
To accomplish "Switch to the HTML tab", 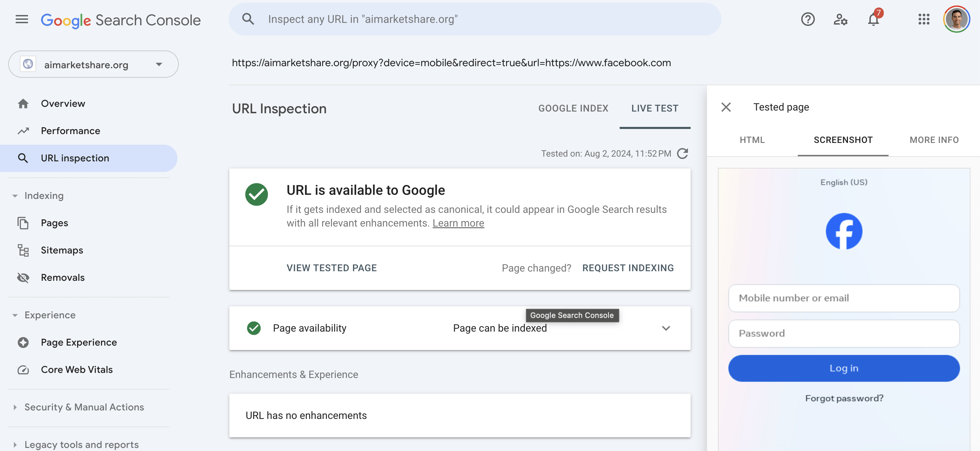I will coord(752,140).
